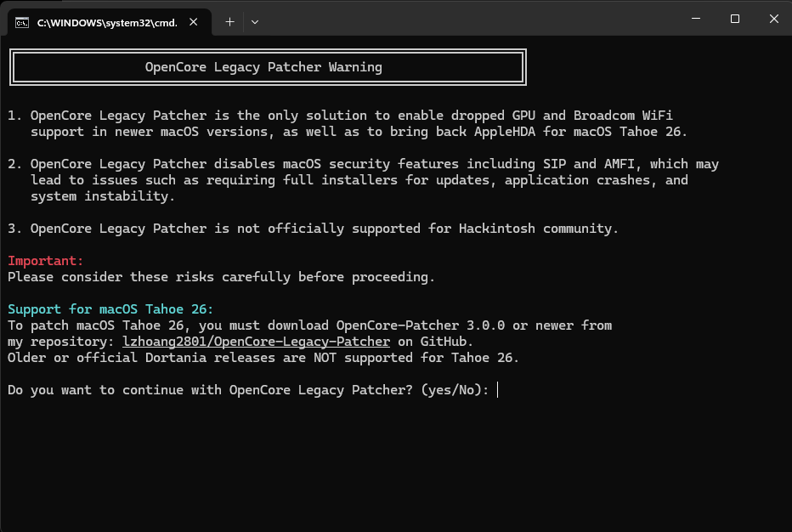792x532 pixels.
Task: Close the cmd.exe terminal tab
Action: point(196,23)
